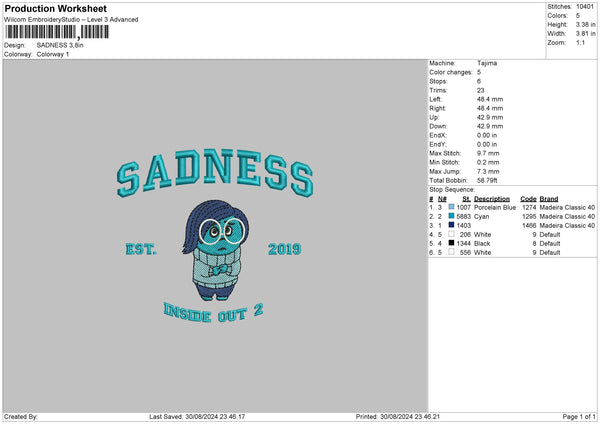Click the 'EST.' embroidered text
The image size is (600, 424).
pos(141,250)
